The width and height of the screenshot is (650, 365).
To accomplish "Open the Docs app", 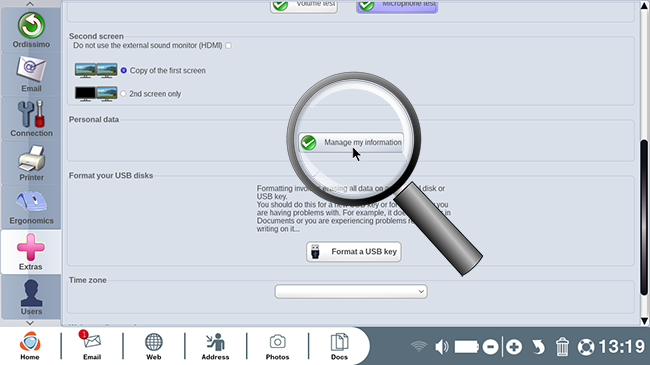I will coord(339,346).
